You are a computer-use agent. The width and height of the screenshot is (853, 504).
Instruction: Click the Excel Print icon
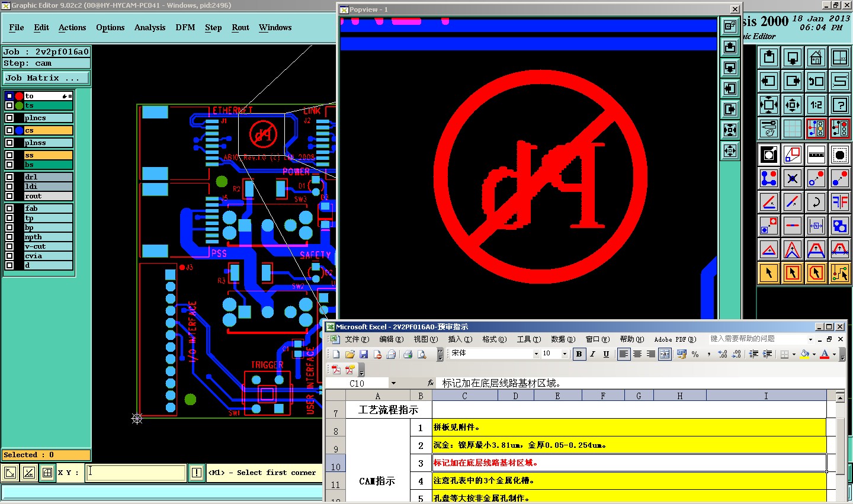(408, 354)
